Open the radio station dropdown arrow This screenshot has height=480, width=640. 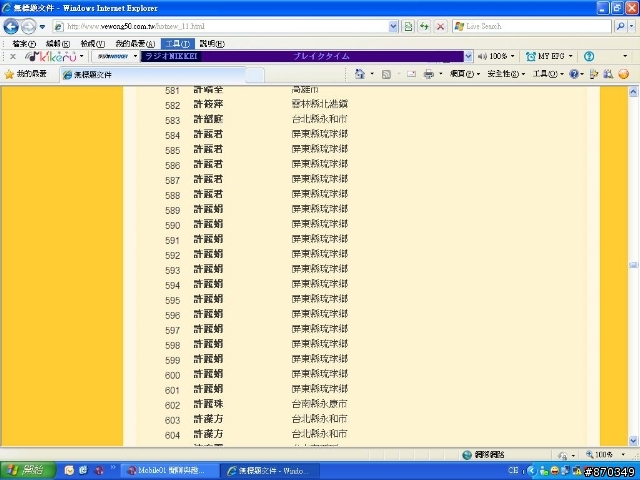tap(468, 56)
